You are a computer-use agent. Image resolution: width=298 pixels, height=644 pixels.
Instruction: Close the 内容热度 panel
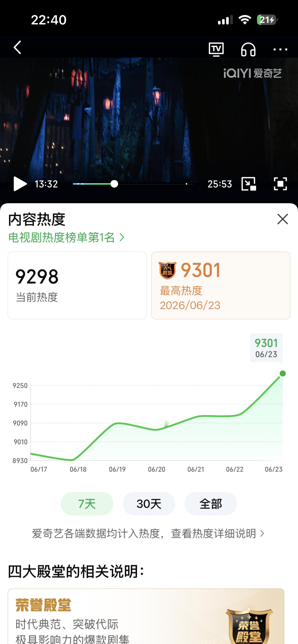(282, 219)
